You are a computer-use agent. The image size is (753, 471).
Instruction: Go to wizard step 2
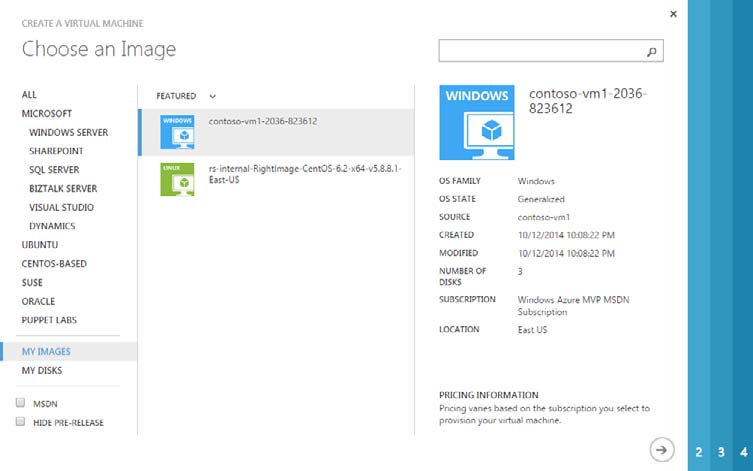(699, 452)
